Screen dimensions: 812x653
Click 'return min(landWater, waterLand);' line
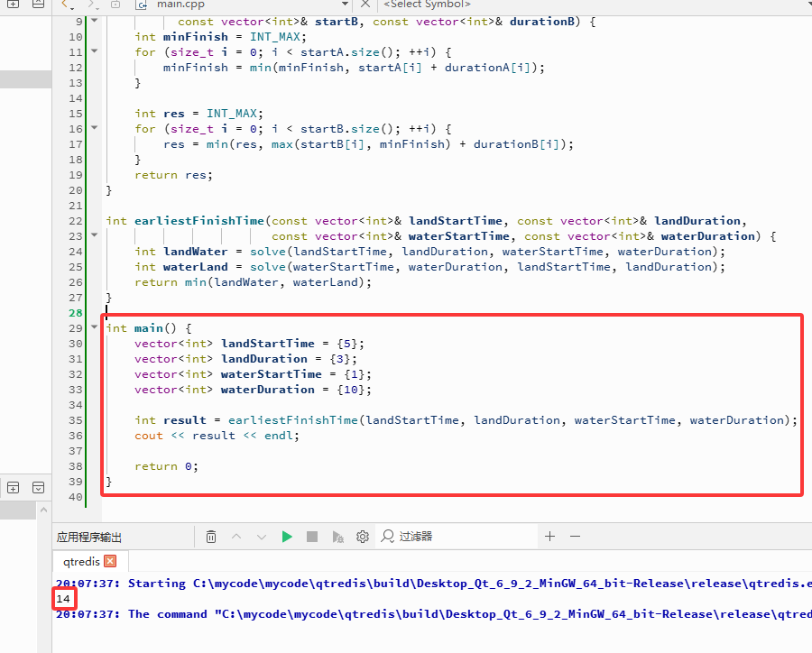tap(254, 282)
